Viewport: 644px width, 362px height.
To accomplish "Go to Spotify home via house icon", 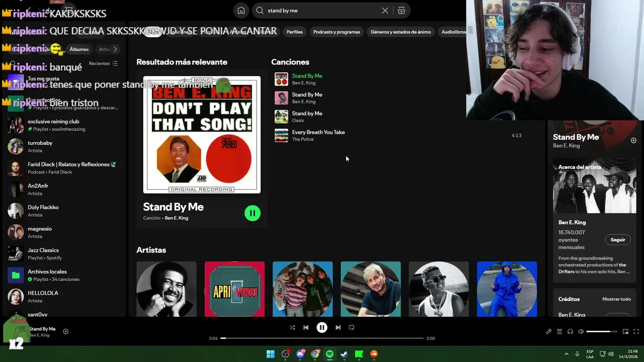I will tap(241, 11).
